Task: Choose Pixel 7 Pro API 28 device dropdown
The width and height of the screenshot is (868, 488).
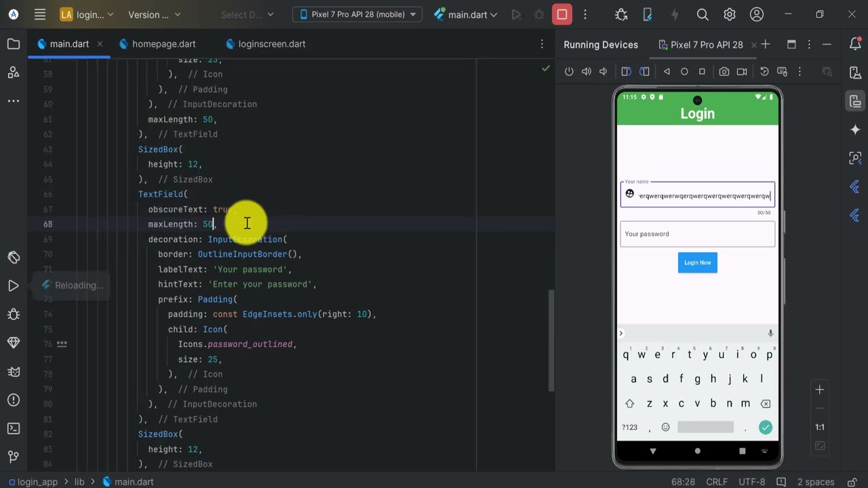Action: pos(357,14)
